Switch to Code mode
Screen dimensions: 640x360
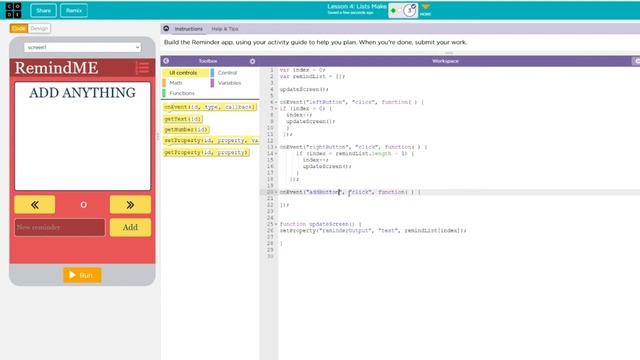pos(18,29)
